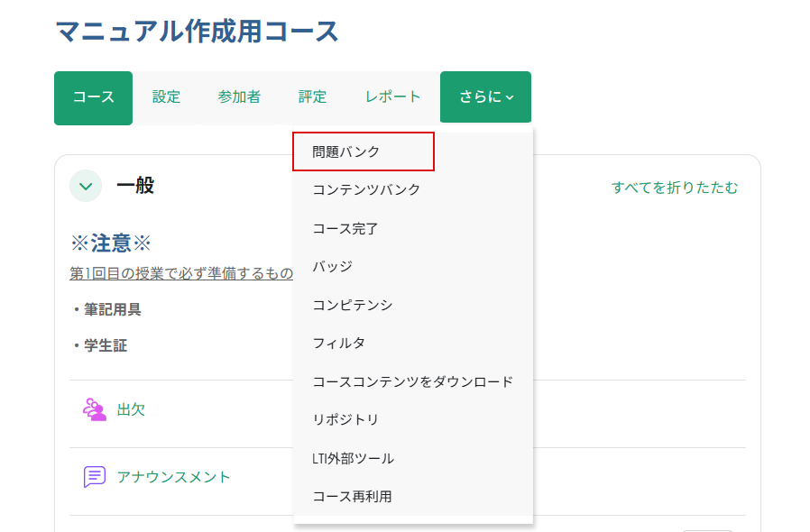Switch to the レポート tab
The image size is (810, 532).
pos(392,97)
